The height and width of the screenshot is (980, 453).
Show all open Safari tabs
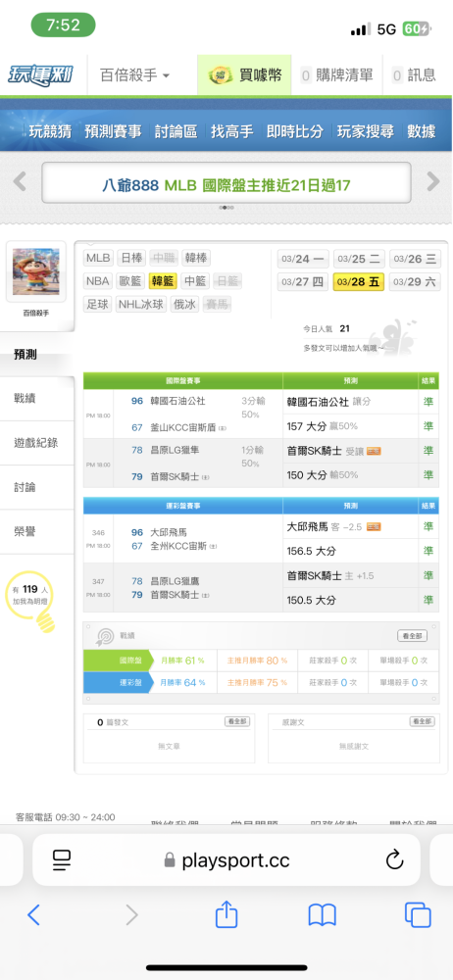click(x=418, y=915)
